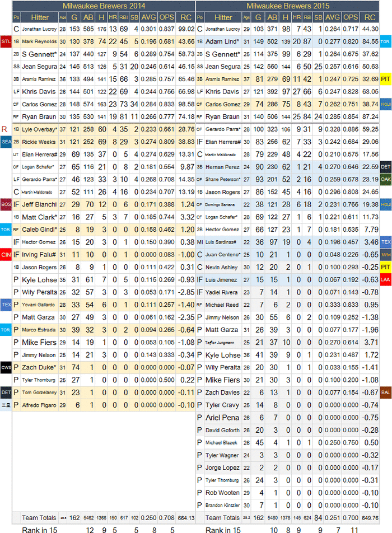The height and width of the screenshot is (533, 392).
Task: Click the DET badge beside Tom Gorzelanny
Action: tap(6, 392)
